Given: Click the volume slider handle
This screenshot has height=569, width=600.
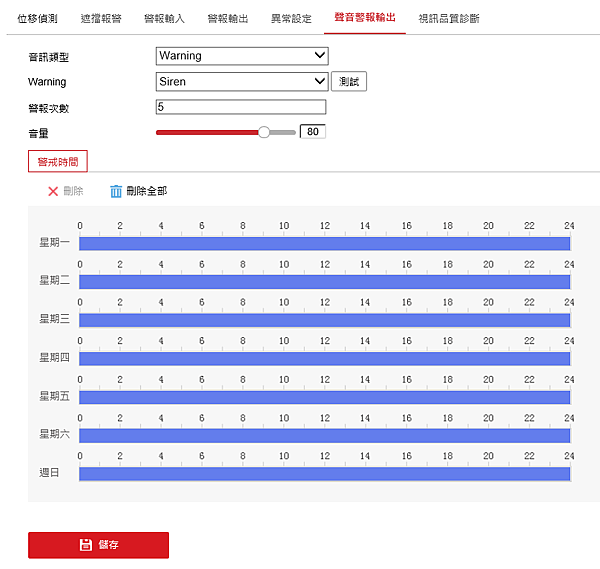Looking at the screenshot, I should [264, 132].
